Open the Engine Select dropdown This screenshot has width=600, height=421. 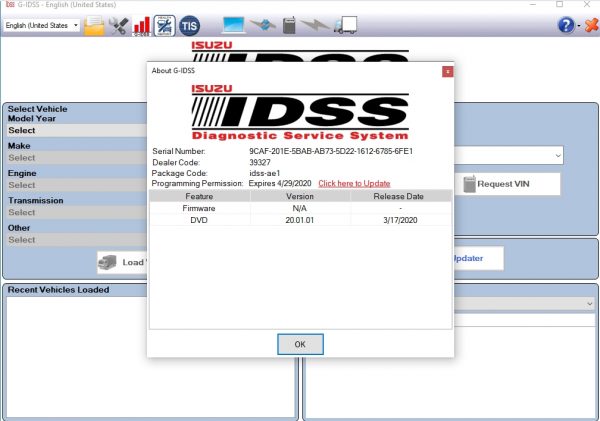point(77,185)
